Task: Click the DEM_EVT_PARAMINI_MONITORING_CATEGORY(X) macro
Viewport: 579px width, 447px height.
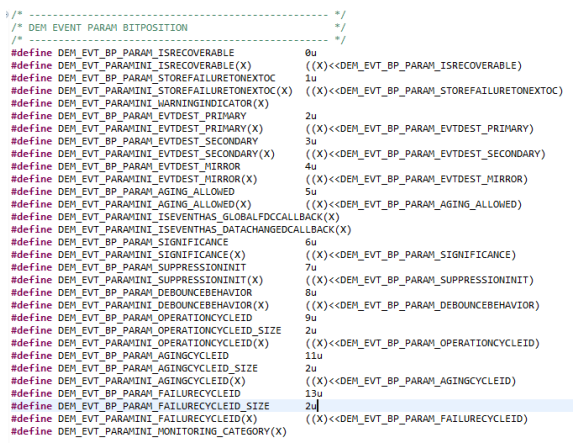Action: (172, 431)
